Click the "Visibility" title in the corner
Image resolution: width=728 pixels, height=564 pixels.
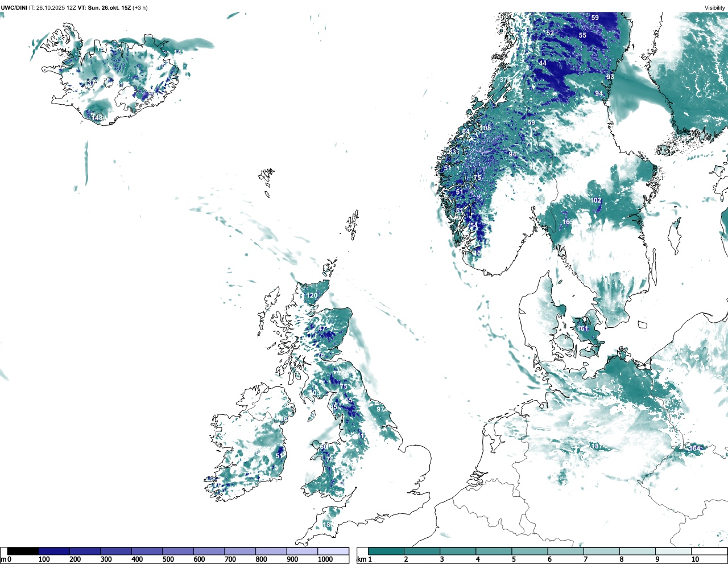[714, 7]
